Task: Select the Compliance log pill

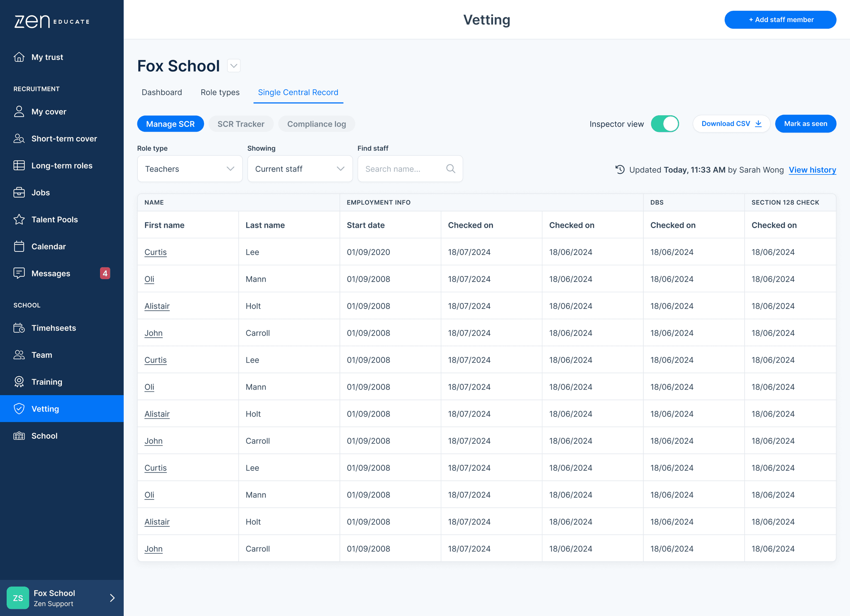Action: (316, 124)
